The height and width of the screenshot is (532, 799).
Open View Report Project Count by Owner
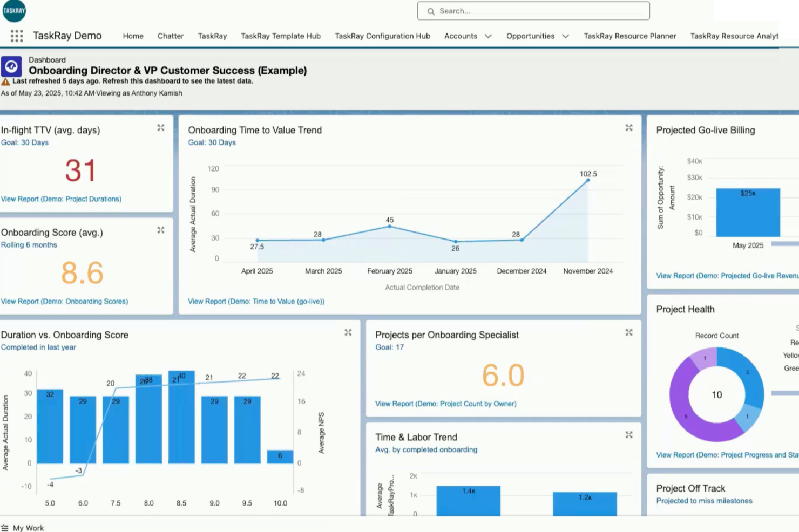pyautogui.click(x=446, y=404)
